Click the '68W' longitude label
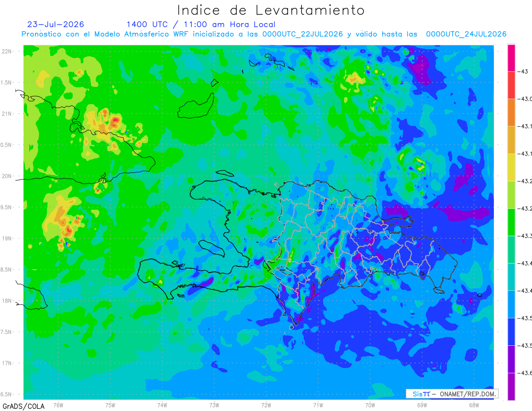532x411 pixels. tap(474, 405)
